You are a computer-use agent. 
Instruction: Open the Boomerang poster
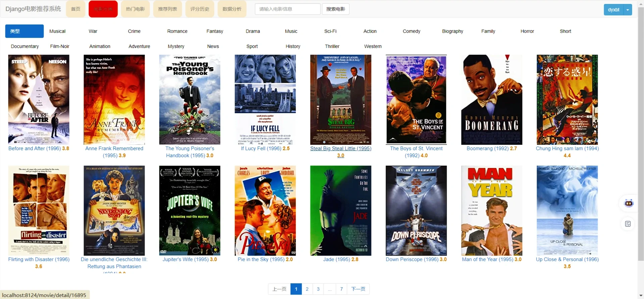[x=492, y=100]
